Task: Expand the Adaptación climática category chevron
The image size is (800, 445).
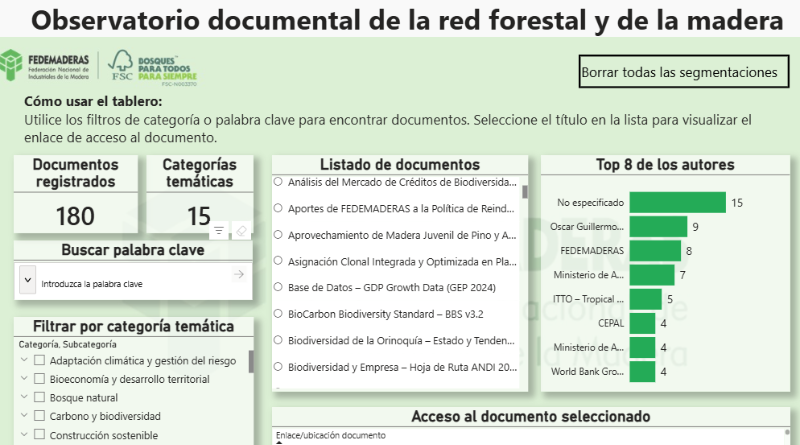Action: coord(23,361)
